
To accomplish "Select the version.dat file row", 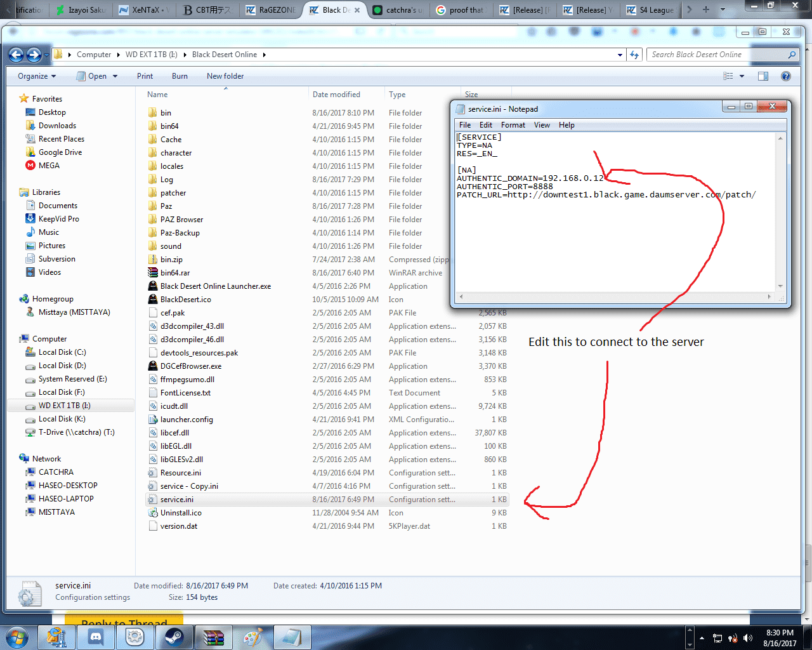I will [329, 526].
